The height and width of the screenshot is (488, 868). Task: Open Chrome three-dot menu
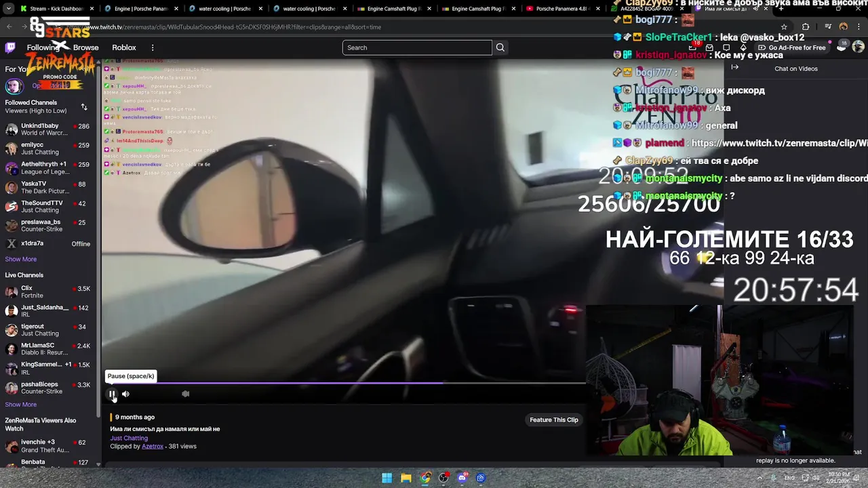point(860,26)
